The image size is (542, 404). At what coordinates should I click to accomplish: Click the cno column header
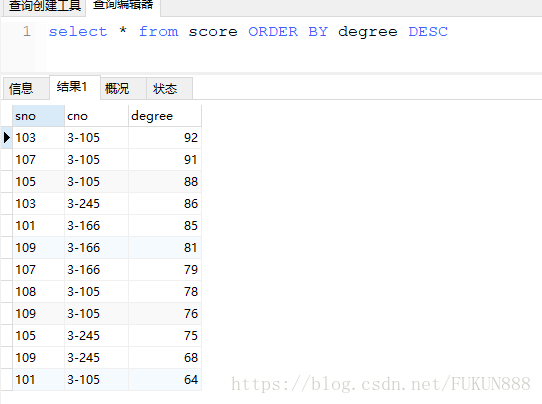coord(96,116)
